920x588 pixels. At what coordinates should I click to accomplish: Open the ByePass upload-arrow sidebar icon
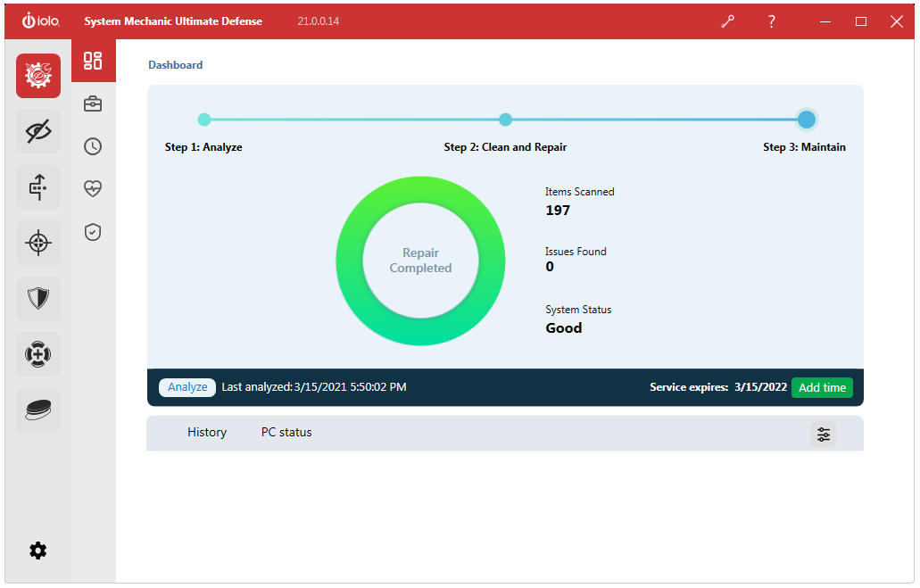(38, 187)
